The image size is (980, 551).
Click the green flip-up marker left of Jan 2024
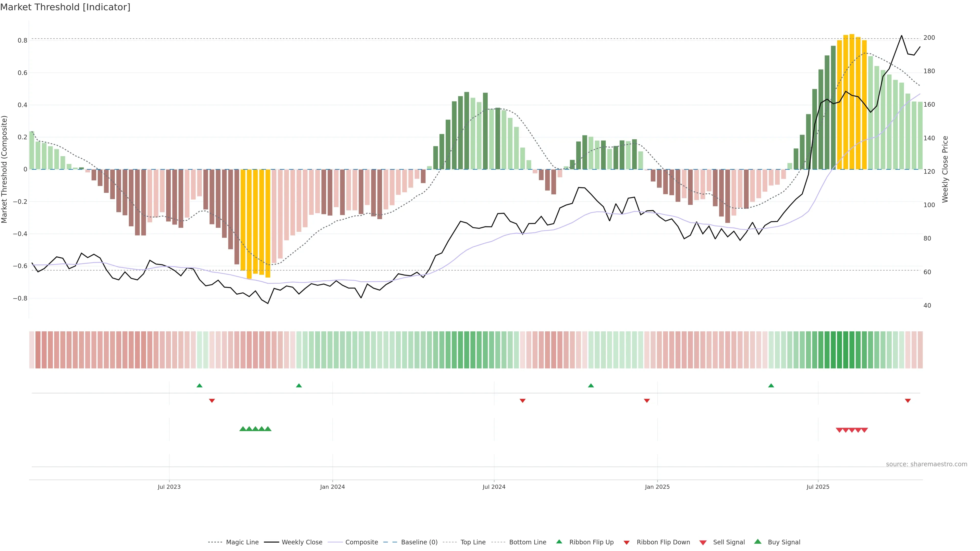click(299, 386)
